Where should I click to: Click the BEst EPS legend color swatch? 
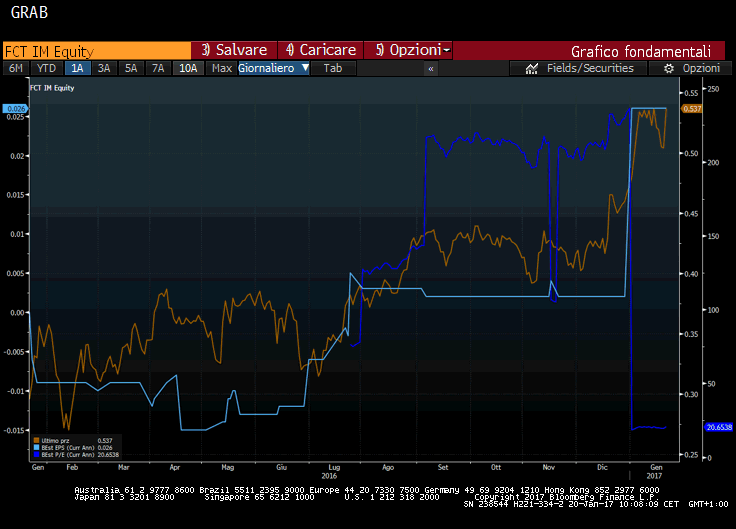37,447
